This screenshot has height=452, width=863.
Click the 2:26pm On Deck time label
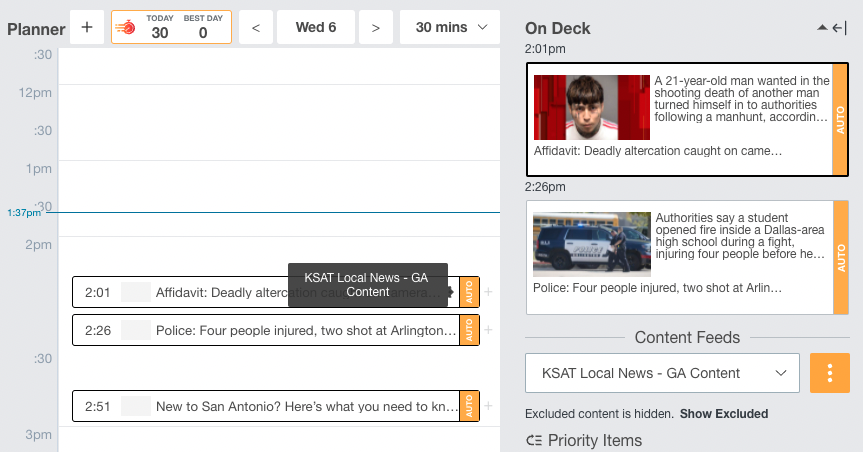tap(545, 187)
